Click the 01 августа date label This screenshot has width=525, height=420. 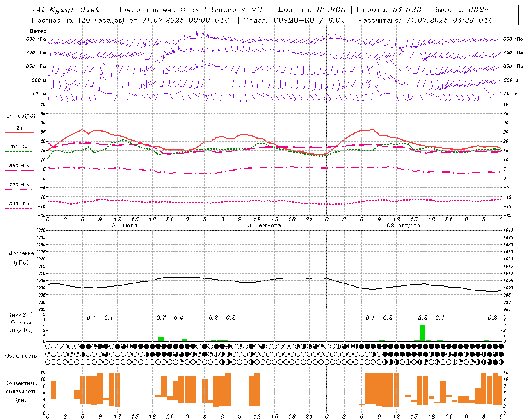pos(264,226)
